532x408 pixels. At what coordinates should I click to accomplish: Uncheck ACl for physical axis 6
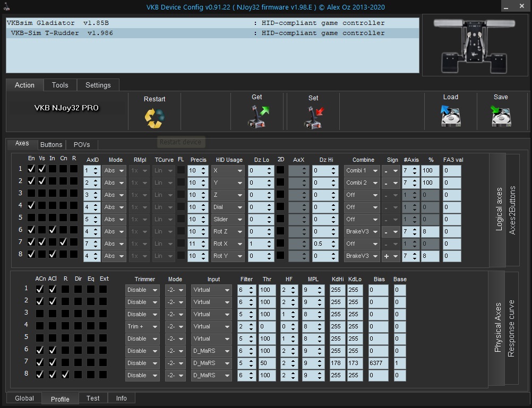52,350
